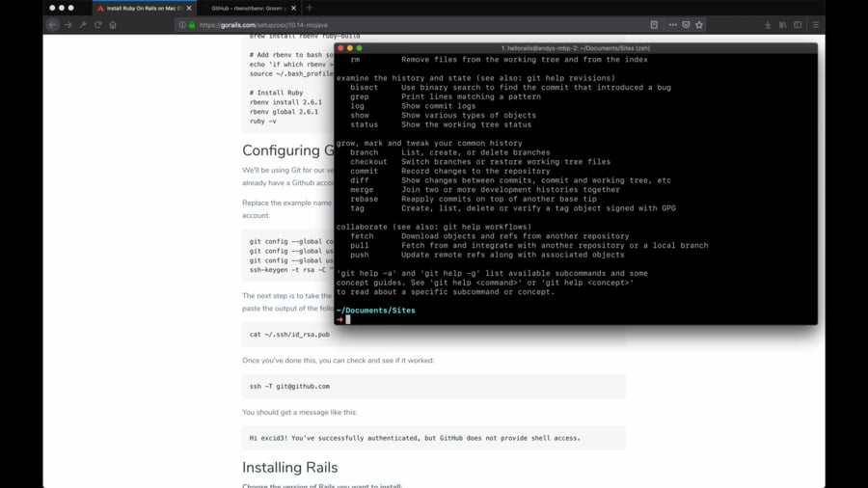Viewport: 868px width, 488px height.
Task: Close the GitHub rbenv tab
Action: pos(293,9)
